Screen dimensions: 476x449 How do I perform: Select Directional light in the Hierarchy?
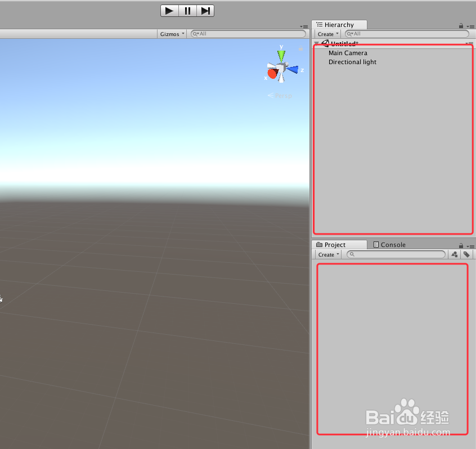coord(352,62)
